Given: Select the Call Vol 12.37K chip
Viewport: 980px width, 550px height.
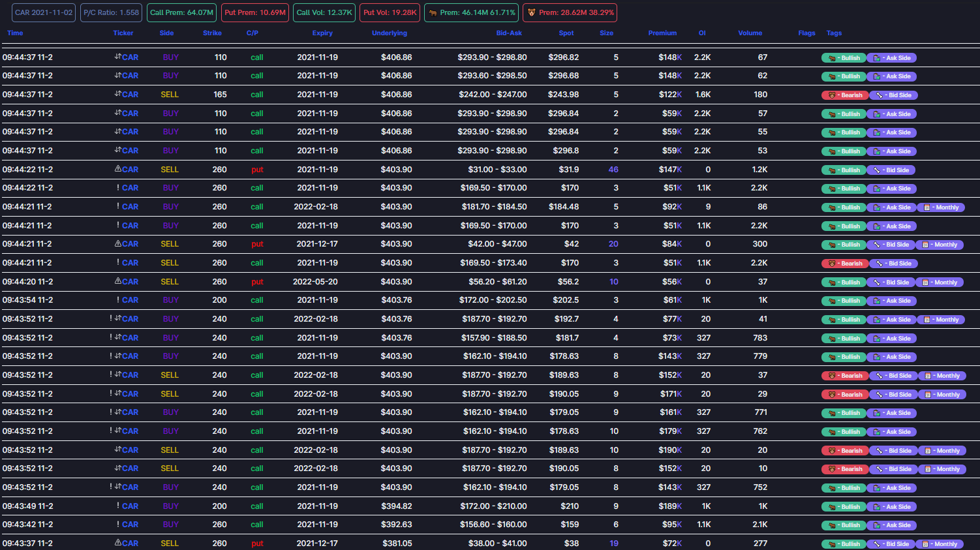Looking at the screenshot, I should tap(324, 12).
